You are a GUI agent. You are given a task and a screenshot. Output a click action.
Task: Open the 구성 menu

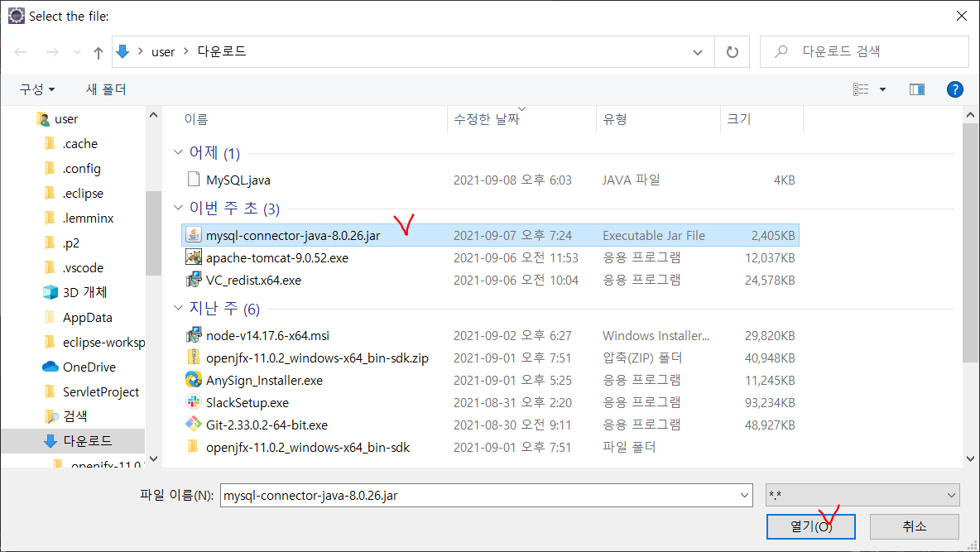click(37, 89)
